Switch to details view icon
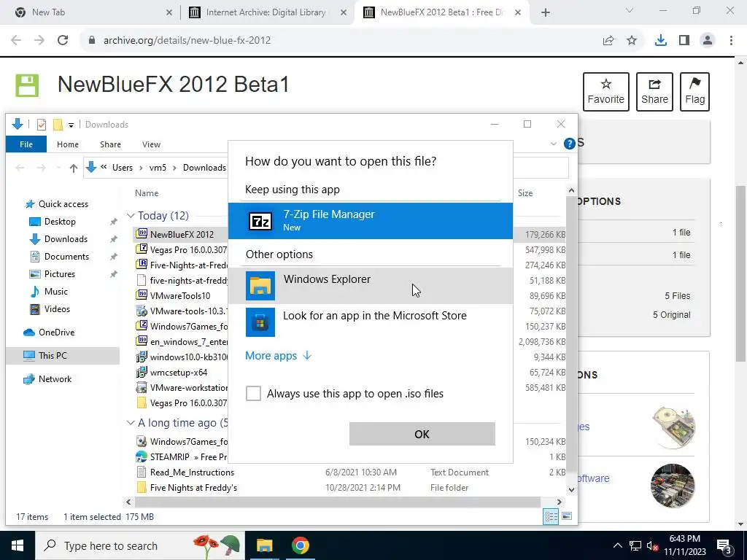Screen dimensions: 747x560 point(551,516)
